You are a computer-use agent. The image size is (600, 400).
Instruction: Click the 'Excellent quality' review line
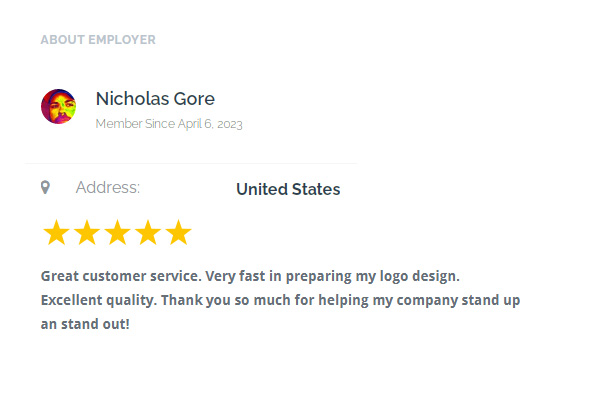(x=280, y=300)
